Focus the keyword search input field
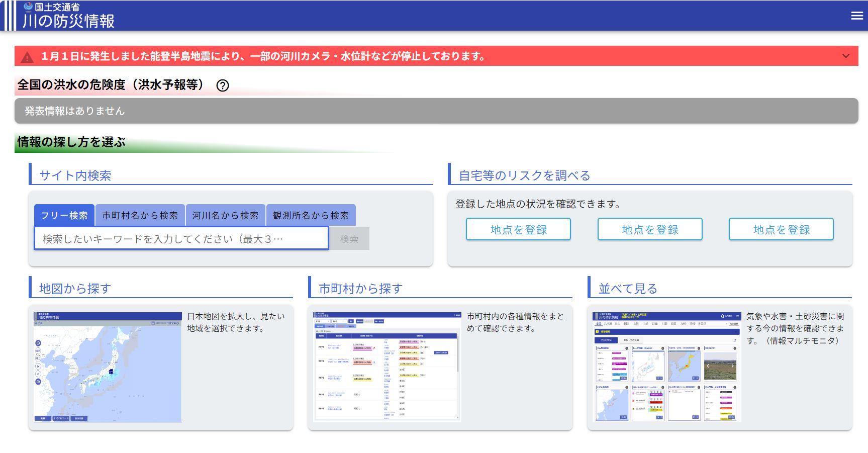 click(x=181, y=238)
